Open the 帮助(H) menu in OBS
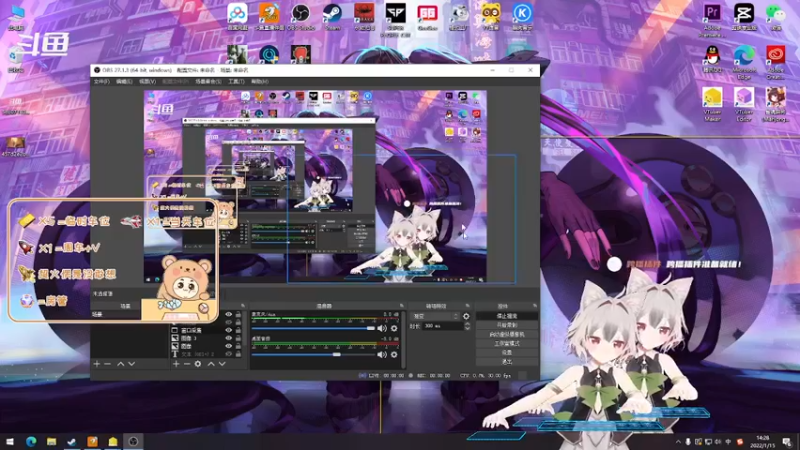The height and width of the screenshot is (450, 800). [259, 82]
